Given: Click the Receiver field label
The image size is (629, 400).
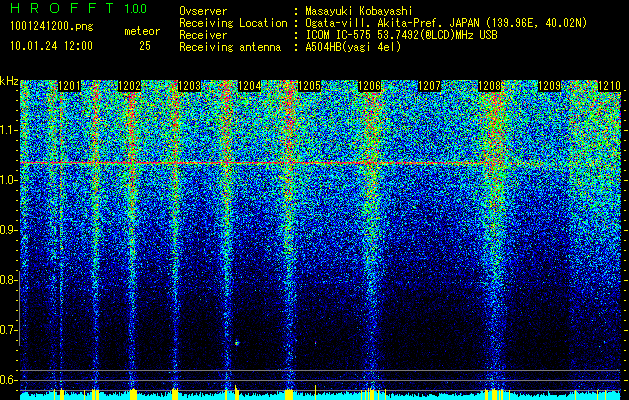Looking at the screenshot, I should (203, 35).
